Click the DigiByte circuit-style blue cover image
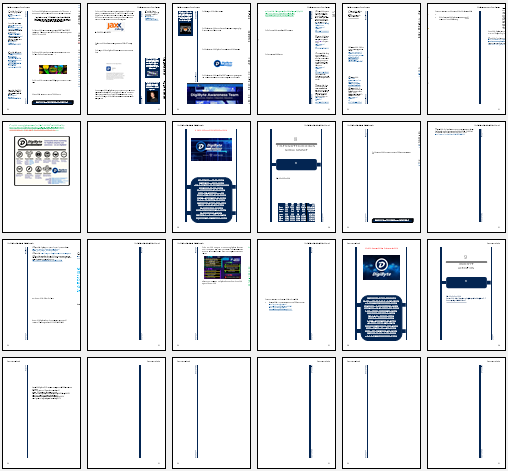The image size is (508, 471). tap(211, 150)
